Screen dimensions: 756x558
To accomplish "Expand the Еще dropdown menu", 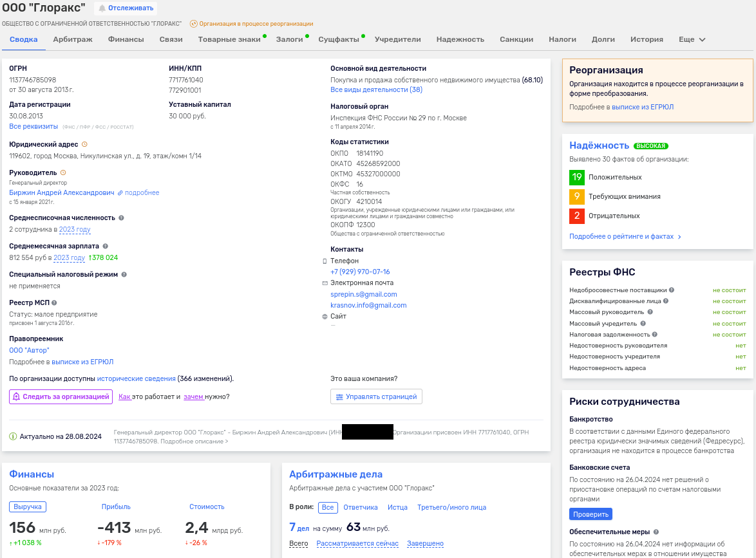I will coord(692,39).
